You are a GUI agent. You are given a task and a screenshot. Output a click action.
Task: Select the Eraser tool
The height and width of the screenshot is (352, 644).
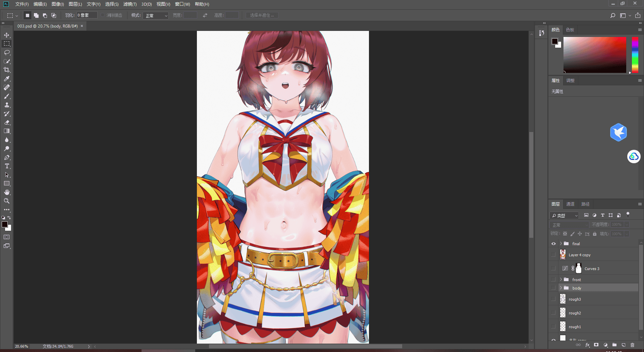[7, 122]
